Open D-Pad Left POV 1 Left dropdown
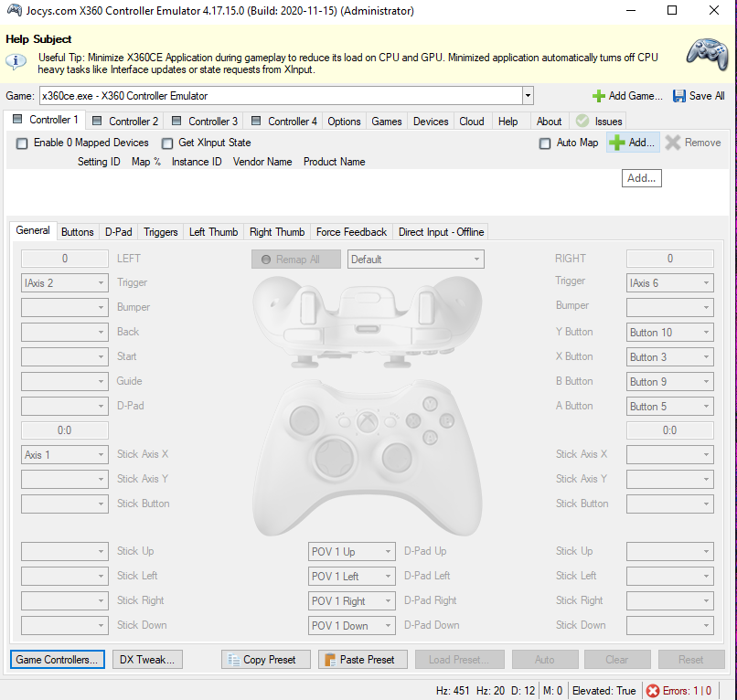Image resolution: width=737 pixels, height=700 pixels. (x=351, y=576)
